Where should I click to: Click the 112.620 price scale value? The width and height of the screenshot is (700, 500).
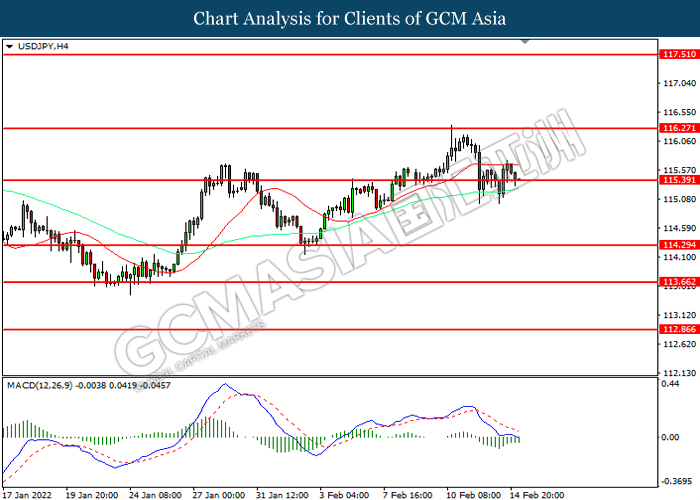(679, 344)
